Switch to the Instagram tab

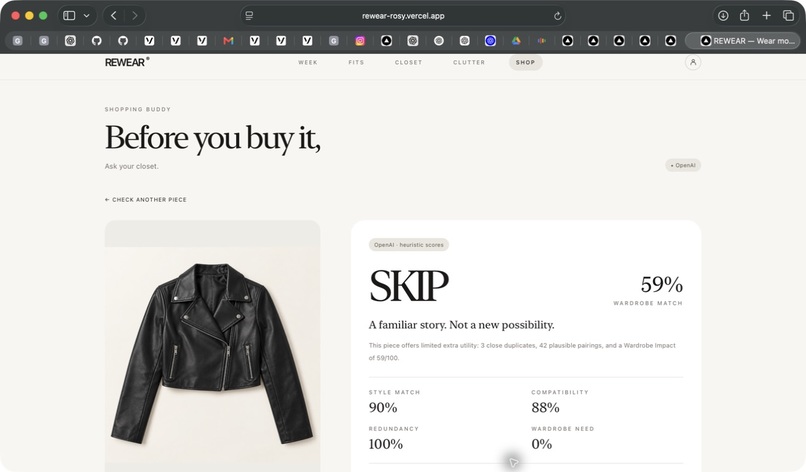pos(360,41)
